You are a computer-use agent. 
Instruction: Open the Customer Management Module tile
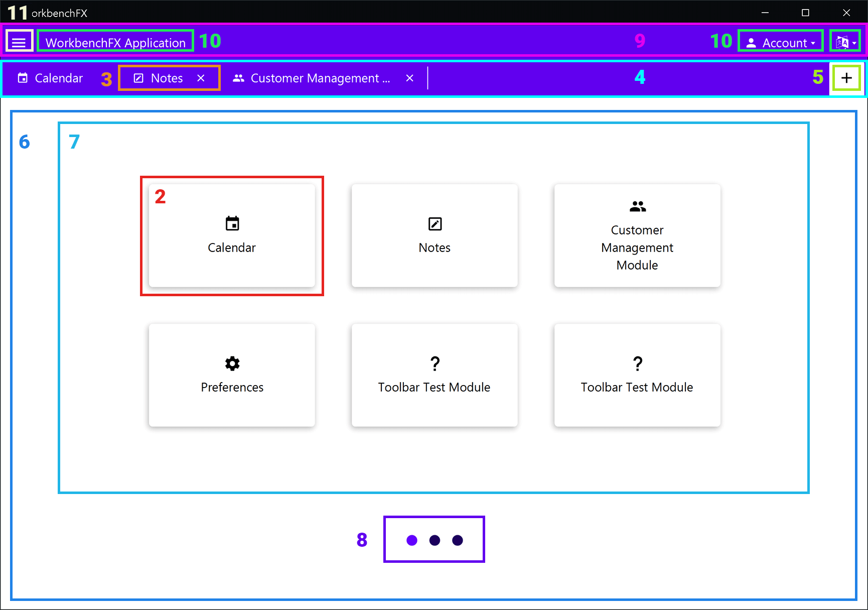(x=637, y=235)
